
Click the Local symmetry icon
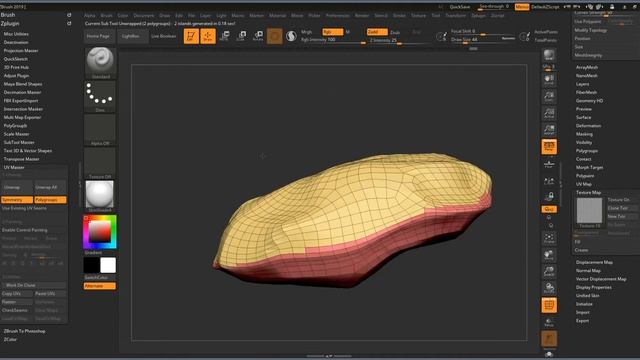click(549, 180)
